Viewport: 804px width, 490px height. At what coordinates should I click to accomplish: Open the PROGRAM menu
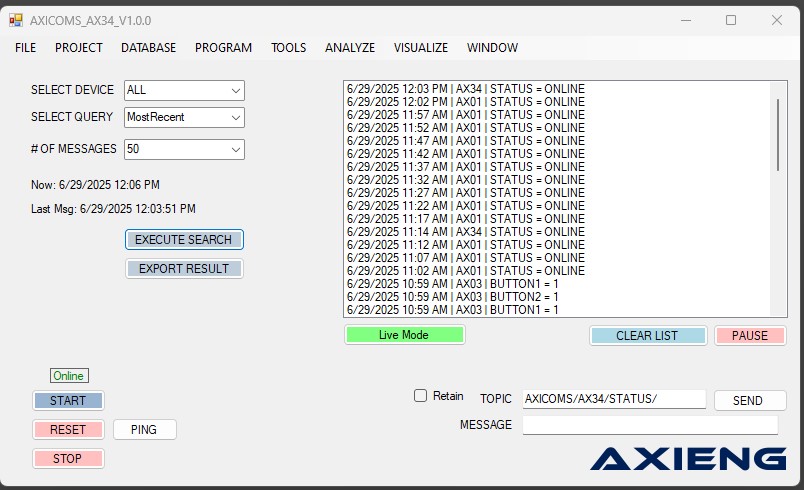224,48
